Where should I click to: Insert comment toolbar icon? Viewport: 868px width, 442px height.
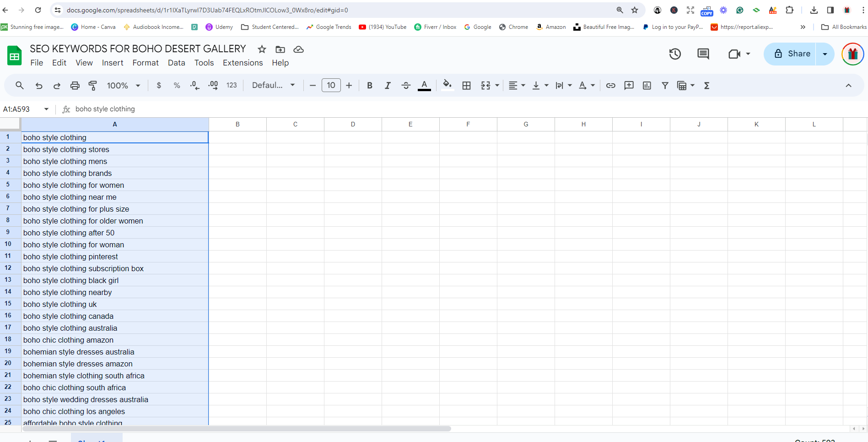tap(629, 85)
